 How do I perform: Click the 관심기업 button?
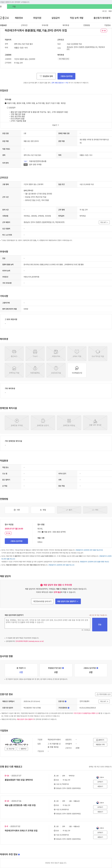pyautogui.click(x=10, y=749)
